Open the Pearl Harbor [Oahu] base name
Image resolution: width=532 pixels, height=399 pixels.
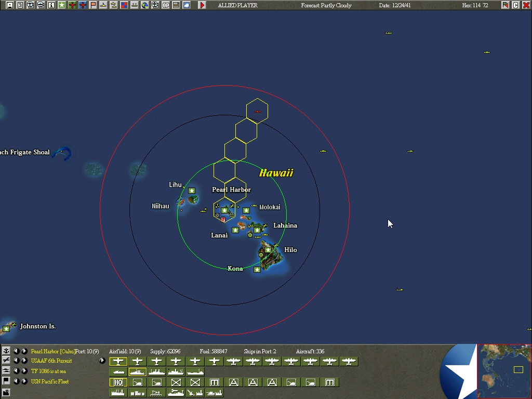pos(52,351)
